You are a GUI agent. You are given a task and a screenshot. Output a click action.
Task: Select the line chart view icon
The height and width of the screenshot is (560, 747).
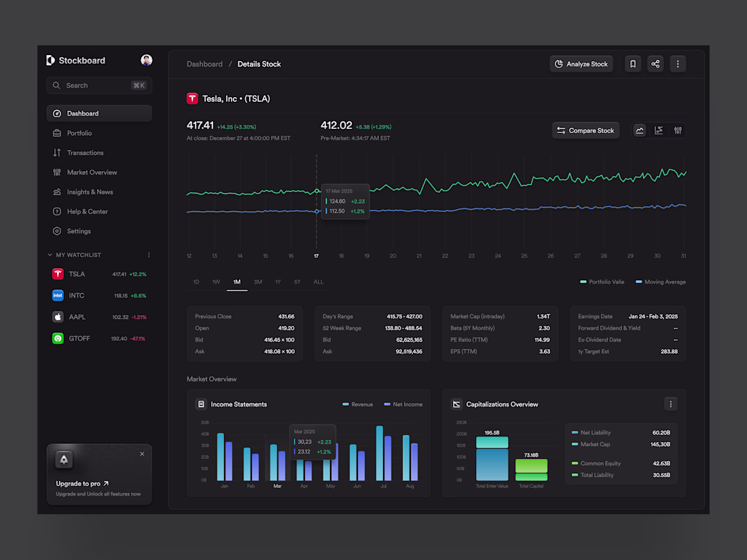pos(639,130)
